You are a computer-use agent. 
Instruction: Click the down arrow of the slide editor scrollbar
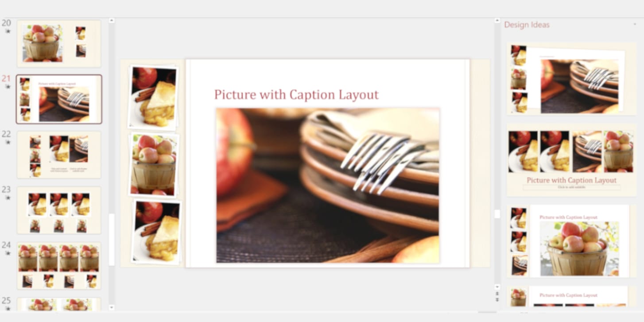[497, 287]
